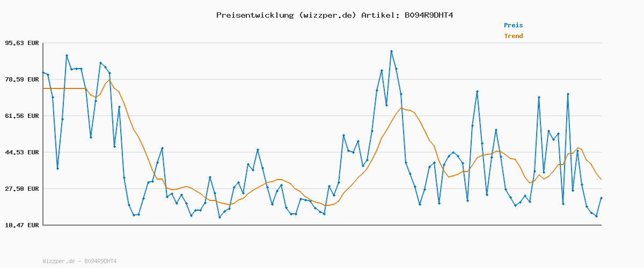Screen dimensions: 644x268
Task: Click the 27.50 EUR y-axis label
Action: coord(22,189)
